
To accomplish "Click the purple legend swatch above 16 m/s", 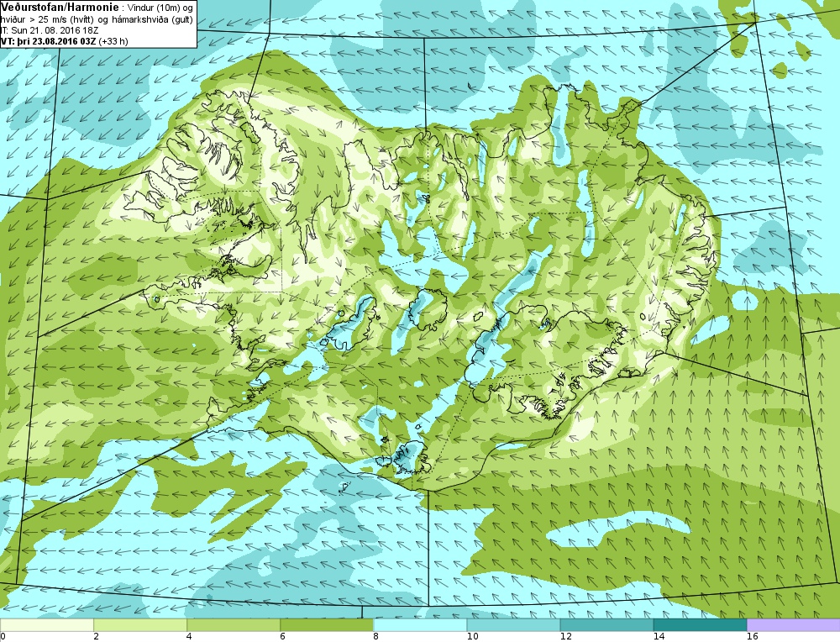I will click(x=794, y=625).
